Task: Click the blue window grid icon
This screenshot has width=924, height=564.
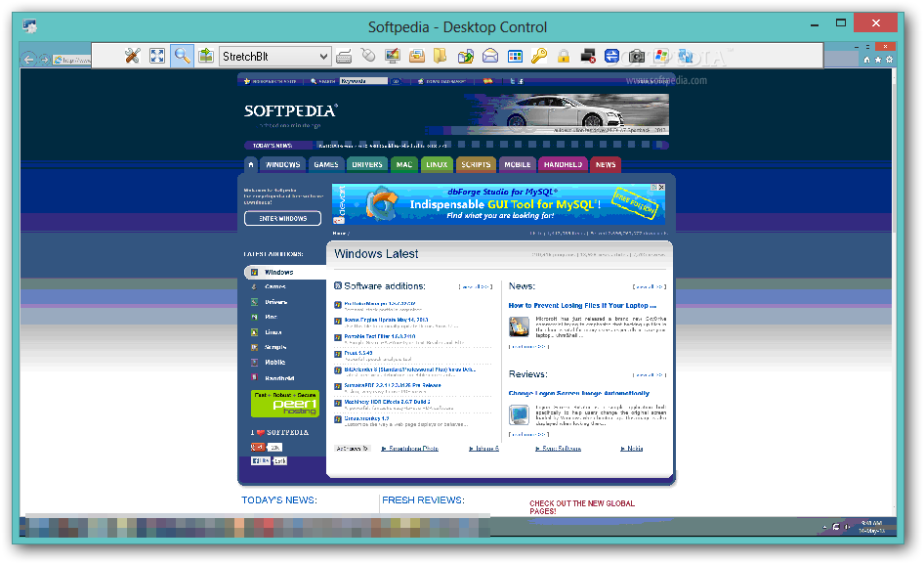Action: click(515, 56)
